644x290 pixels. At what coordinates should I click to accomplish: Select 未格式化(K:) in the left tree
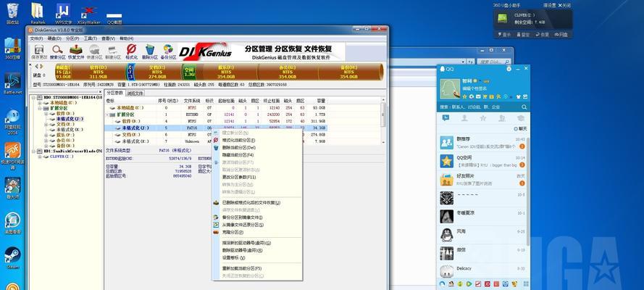click(70, 129)
